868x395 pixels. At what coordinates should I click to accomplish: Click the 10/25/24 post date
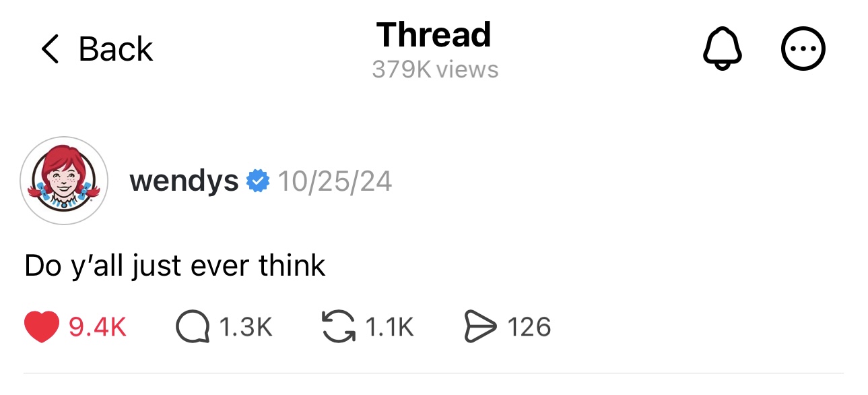point(335,181)
